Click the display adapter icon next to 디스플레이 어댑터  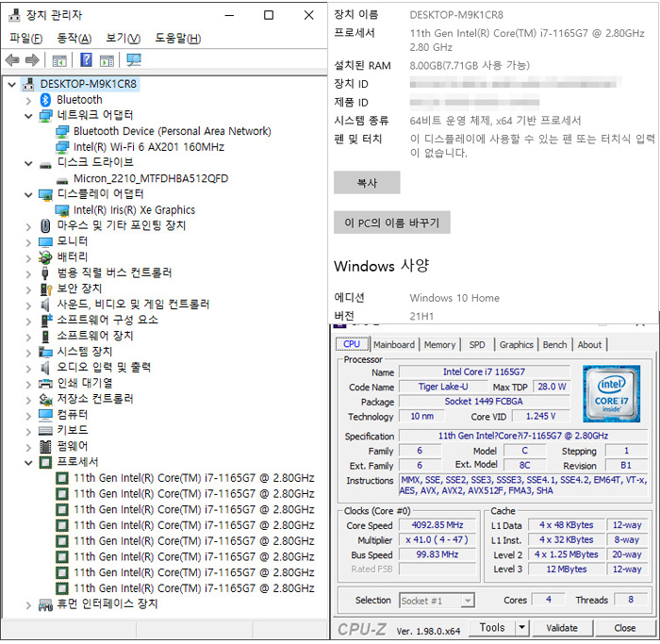(x=45, y=194)
